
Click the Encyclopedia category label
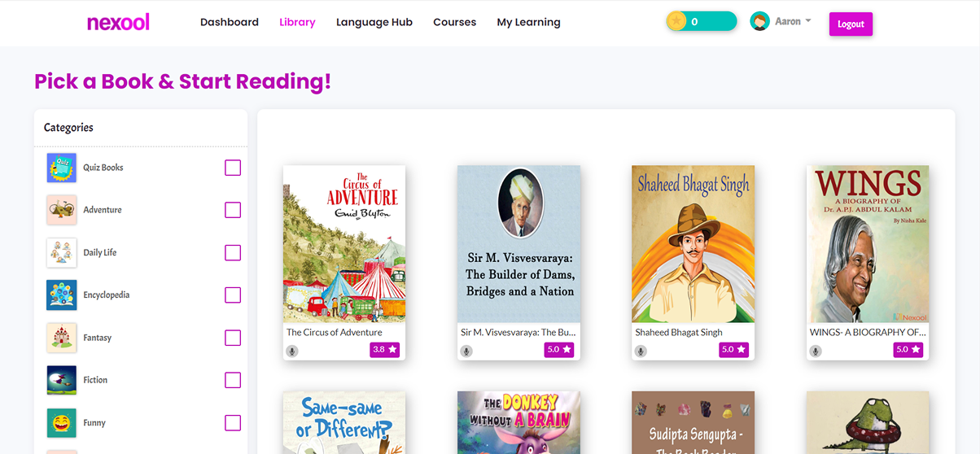tap(107, 295)
